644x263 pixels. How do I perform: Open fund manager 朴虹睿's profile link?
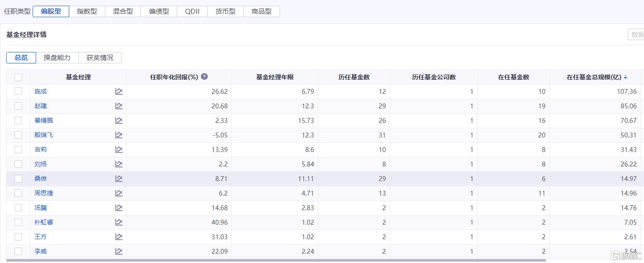[x=44, y=222]
